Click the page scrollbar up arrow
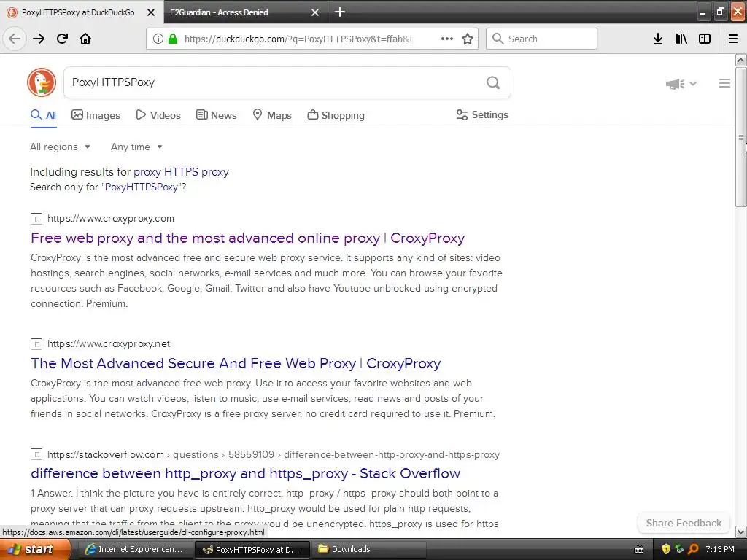The image size is (747, 560). (741, 60)
